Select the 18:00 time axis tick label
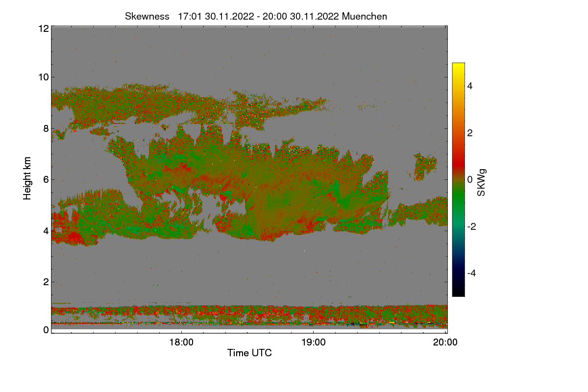This screenshot has height=392, width=588. (181, 343)
